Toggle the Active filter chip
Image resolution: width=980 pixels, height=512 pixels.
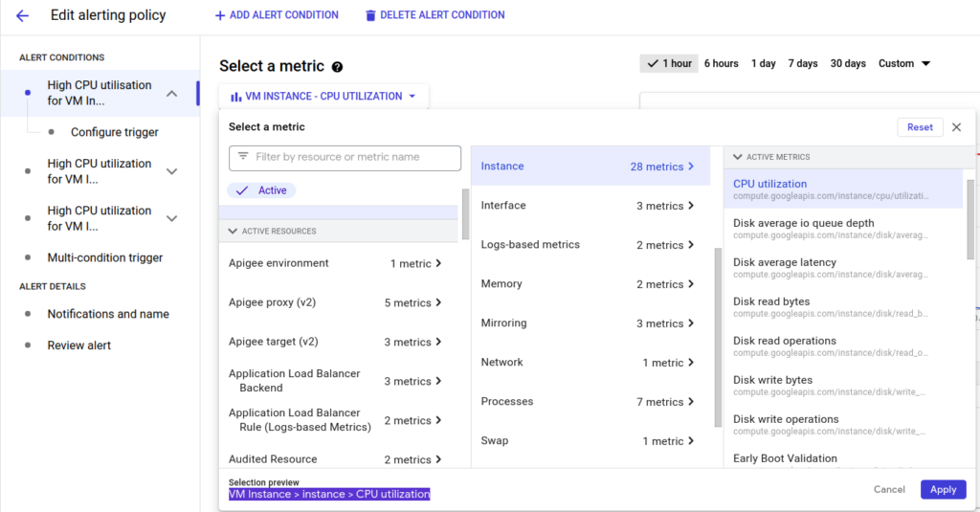(x=262, y=190)
